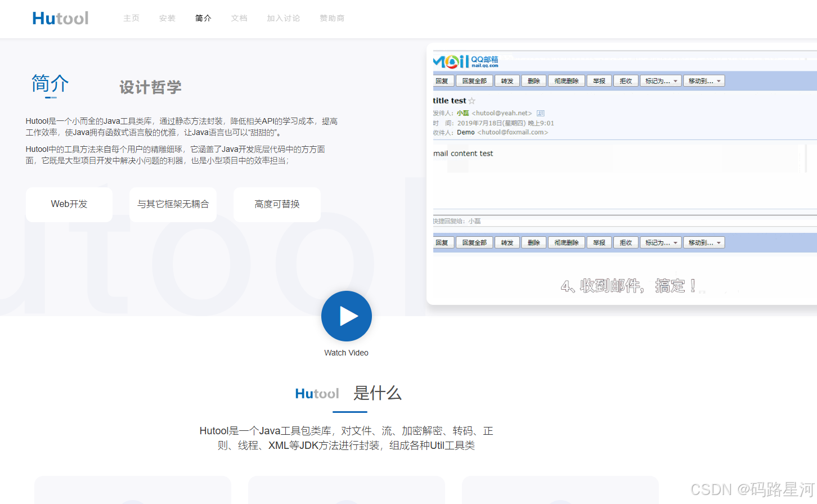Select 主页 in the top navigation
Image resolution: width=817 pixels, height=504 pixels.
coord(131,18)
